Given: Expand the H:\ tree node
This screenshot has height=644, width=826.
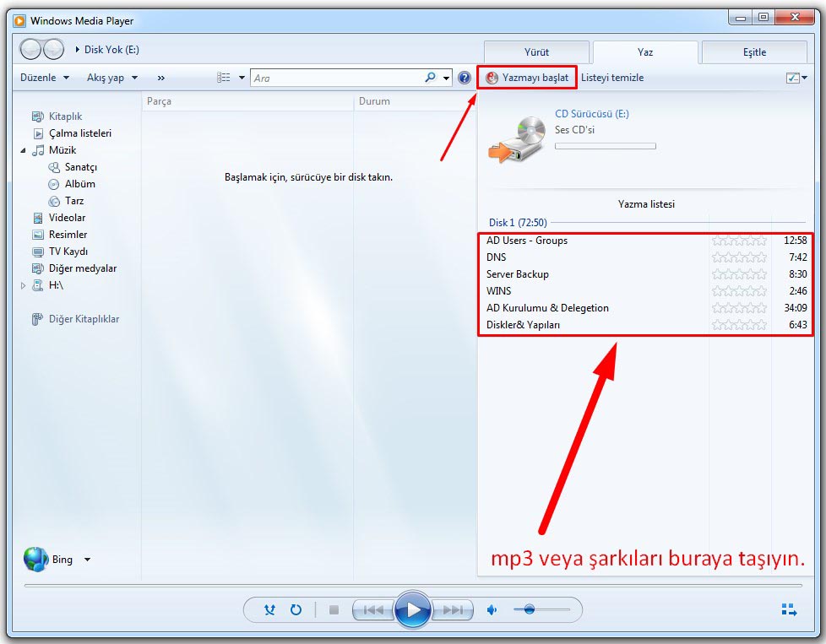Looking at the screenshot, I should 24,286.
